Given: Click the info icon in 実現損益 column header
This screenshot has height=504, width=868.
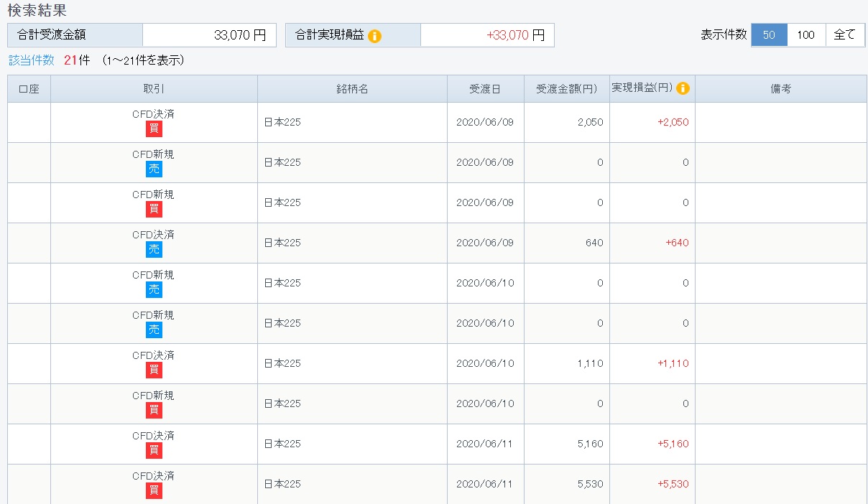Looking at the screenshot, I should coord(683,88).
